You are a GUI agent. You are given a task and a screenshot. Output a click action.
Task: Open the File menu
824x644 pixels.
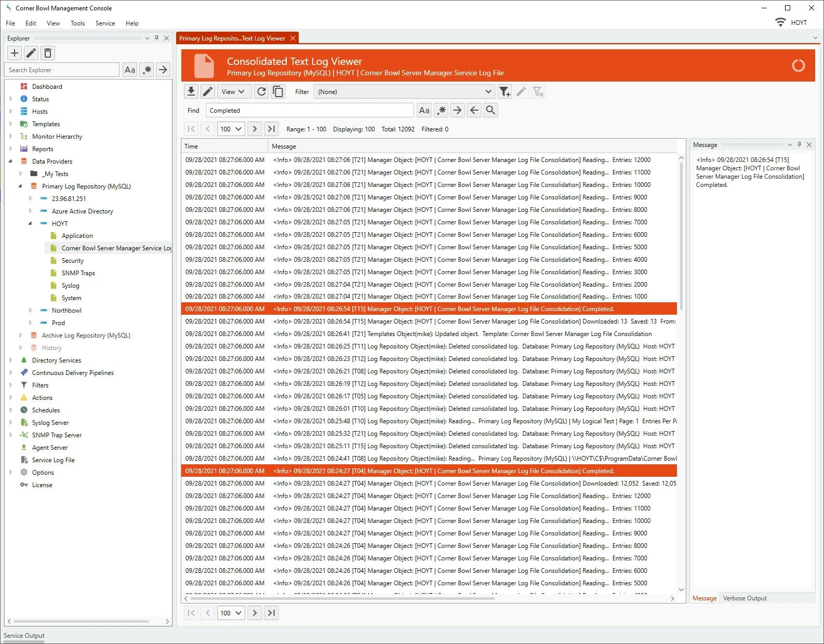coord(10,23)
